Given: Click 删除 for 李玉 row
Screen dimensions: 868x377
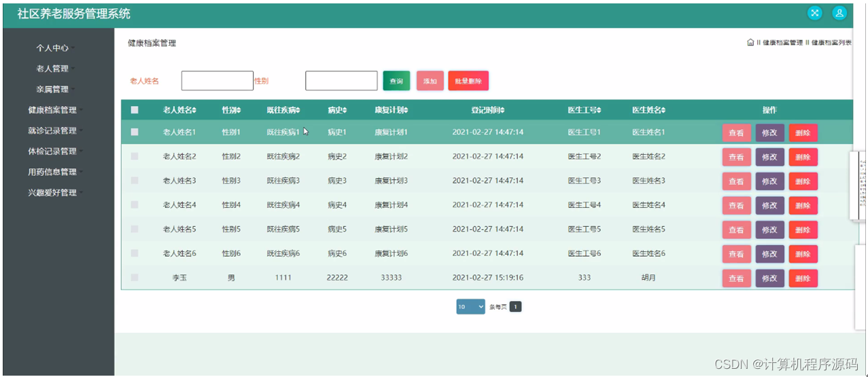Looking at the screenshot, I should tap(803, 279).
